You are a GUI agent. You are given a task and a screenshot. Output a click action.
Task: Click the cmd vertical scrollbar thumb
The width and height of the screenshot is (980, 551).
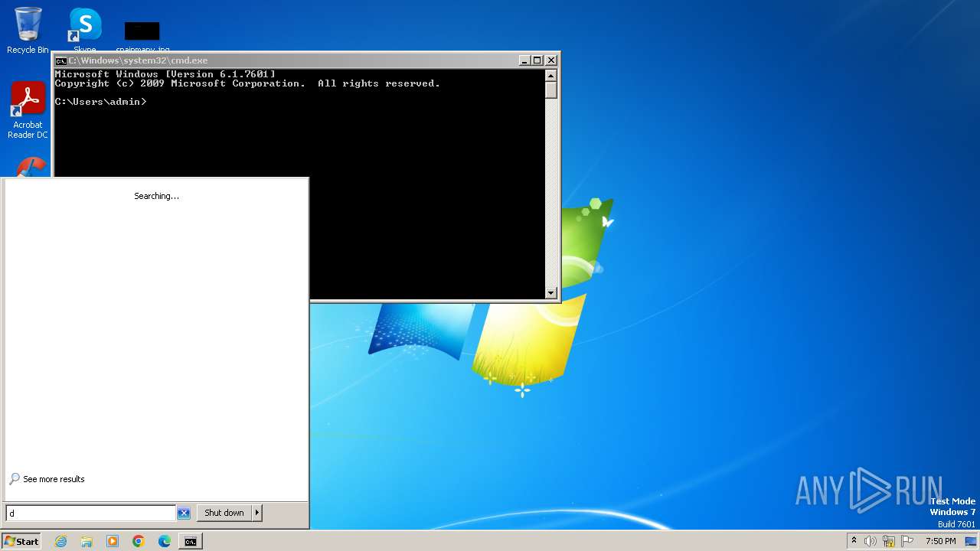coord(550,90)
